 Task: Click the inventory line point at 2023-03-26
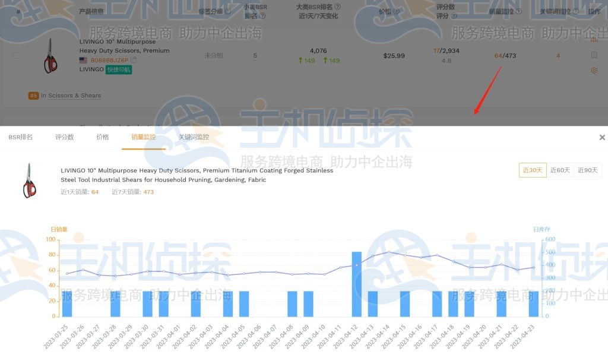83,270
